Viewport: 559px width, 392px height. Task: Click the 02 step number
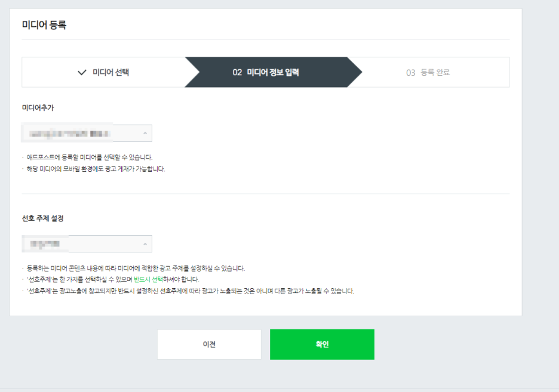point(237,72)
